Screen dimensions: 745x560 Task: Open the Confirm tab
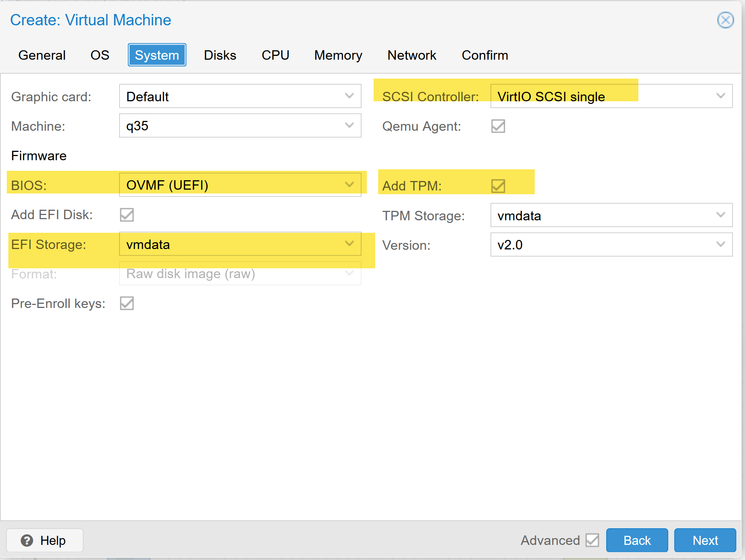tap(484, 55)
